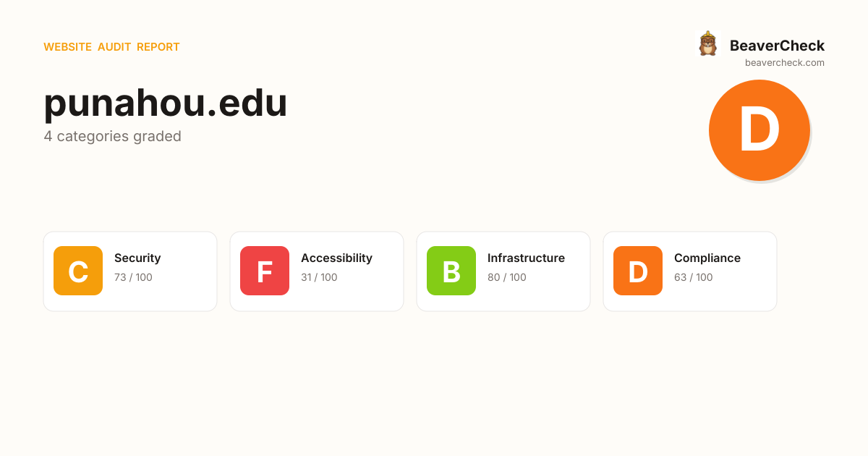
Task: Click the large orange D overall grade badge
Action: (x=759, y=130)
